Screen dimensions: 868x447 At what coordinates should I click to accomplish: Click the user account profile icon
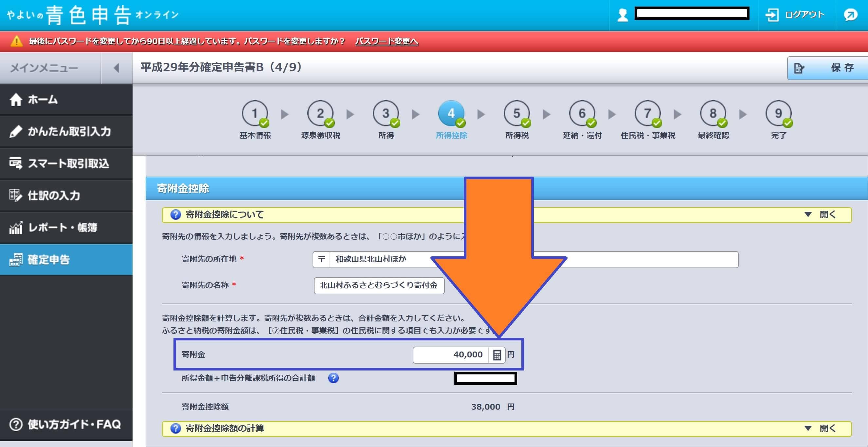[x=622, y=15]
